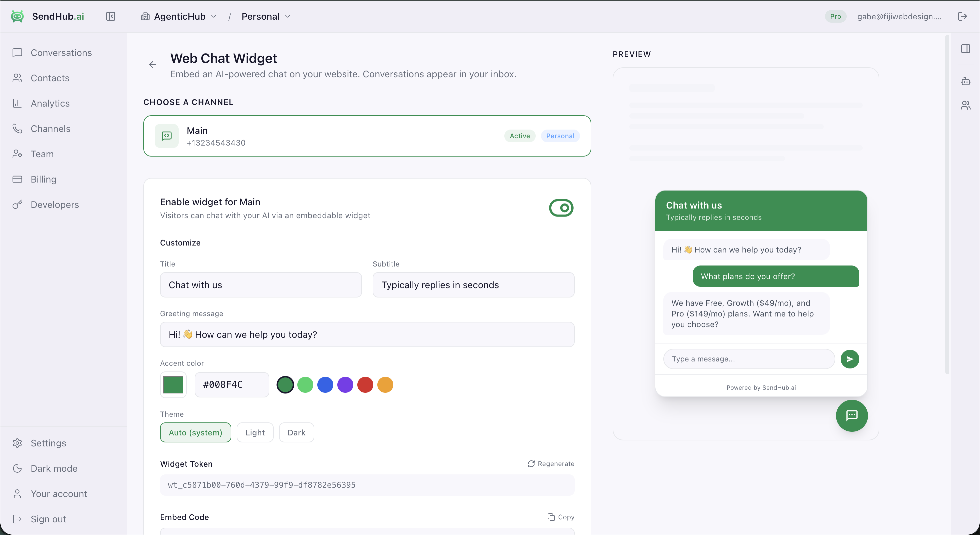Click the Your account person icon
This screenshot has height=535, width=980.
17,494
